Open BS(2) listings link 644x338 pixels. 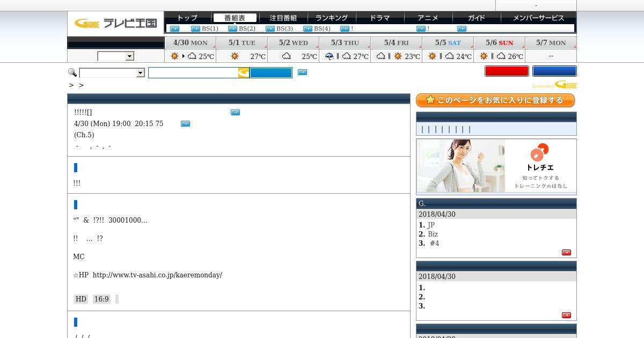point(247,28)
